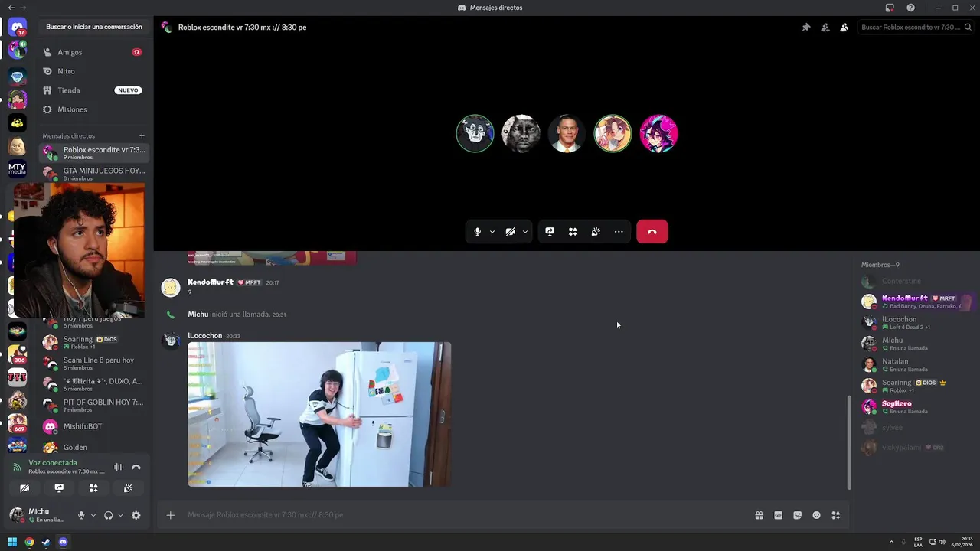This screenshot has height=551, width=980.
Task: Open the help question mark icon
Action: (x=910, y=8)
